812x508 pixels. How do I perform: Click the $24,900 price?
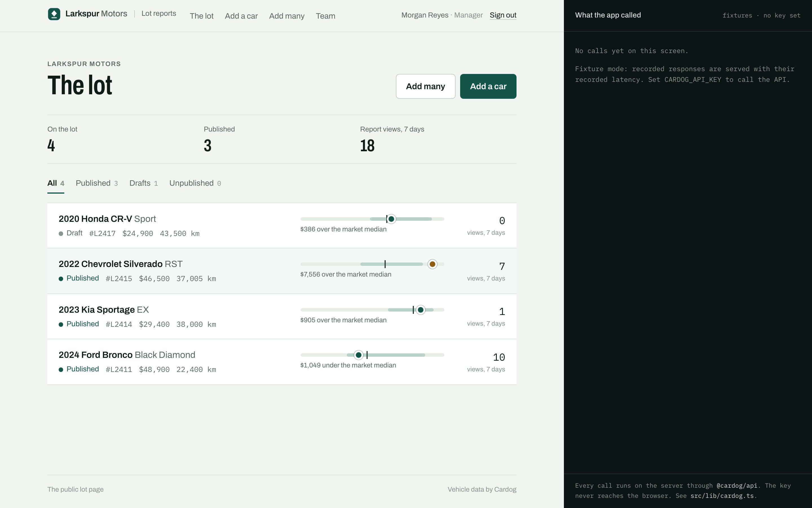pyautogui.click(x=138, y=233)
